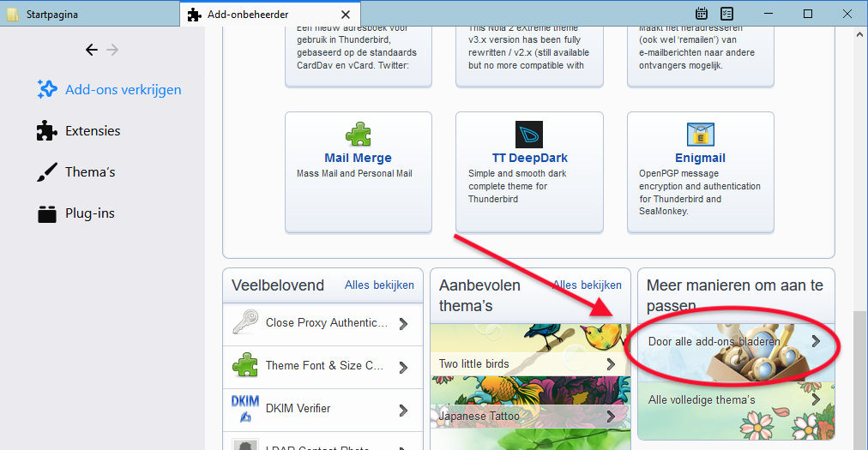Open the calendar icon in the tab bar

[701, 14]
